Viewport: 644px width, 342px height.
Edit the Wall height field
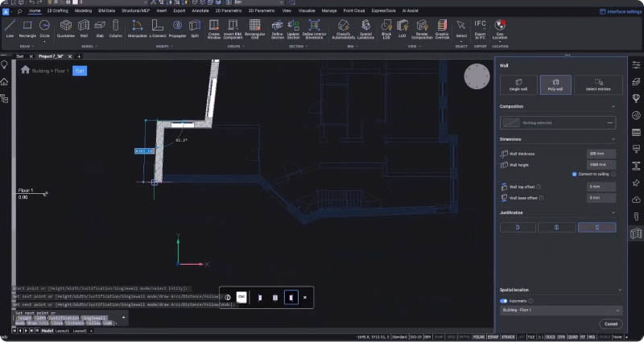601,165
